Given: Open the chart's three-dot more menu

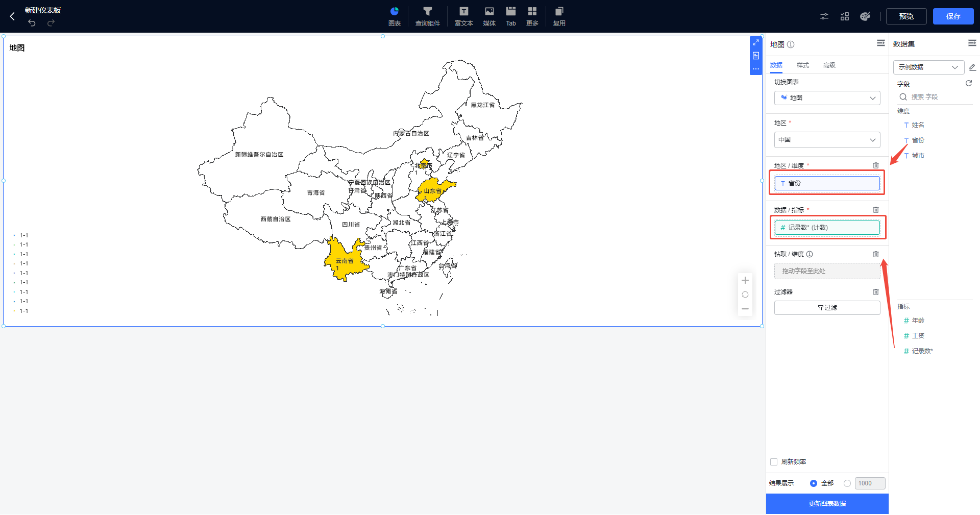Looking at the screenshot, I should (756, 68).
